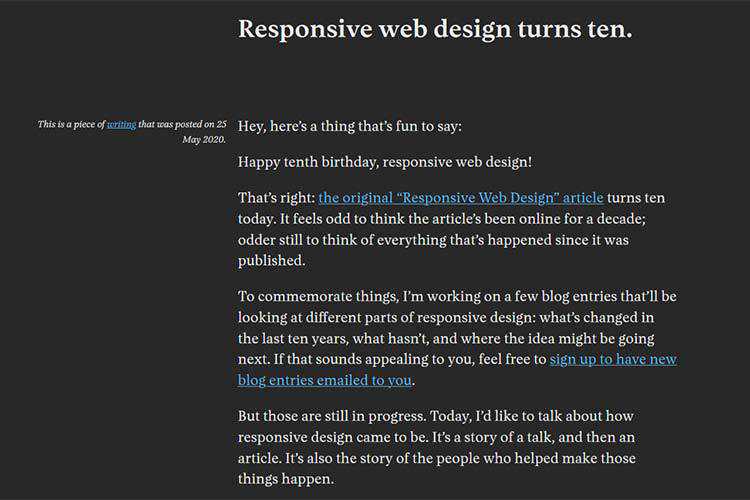Image resolution: width=750 pixels, height=500 pixels.
Task: Click the "May 2020." date text
Action: [x=204, y=139]
